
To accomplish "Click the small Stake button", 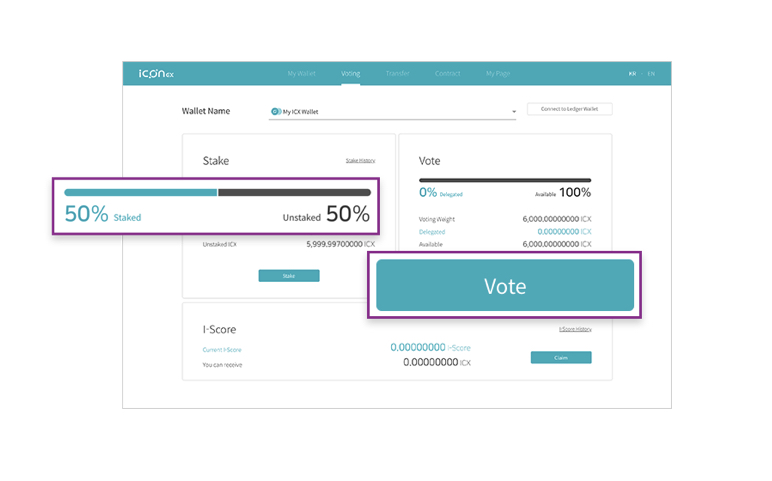I will point(289,276).
